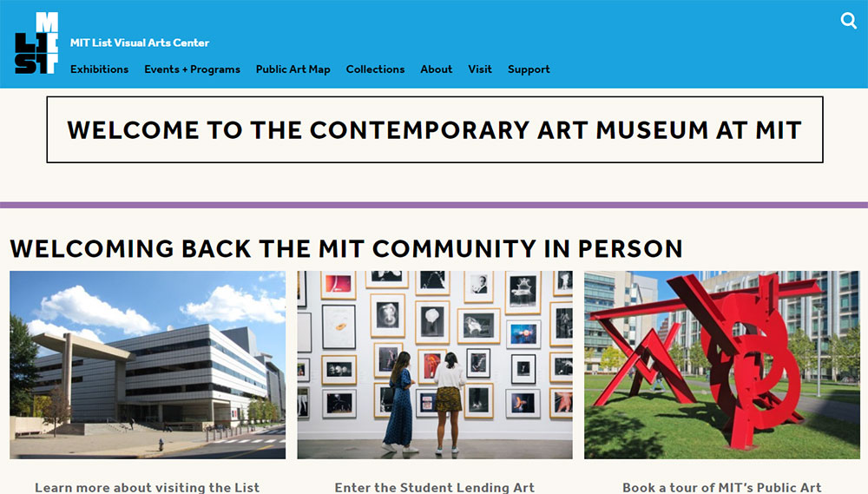Click Welcoming Back the MIT Community heading

point(346,248)
